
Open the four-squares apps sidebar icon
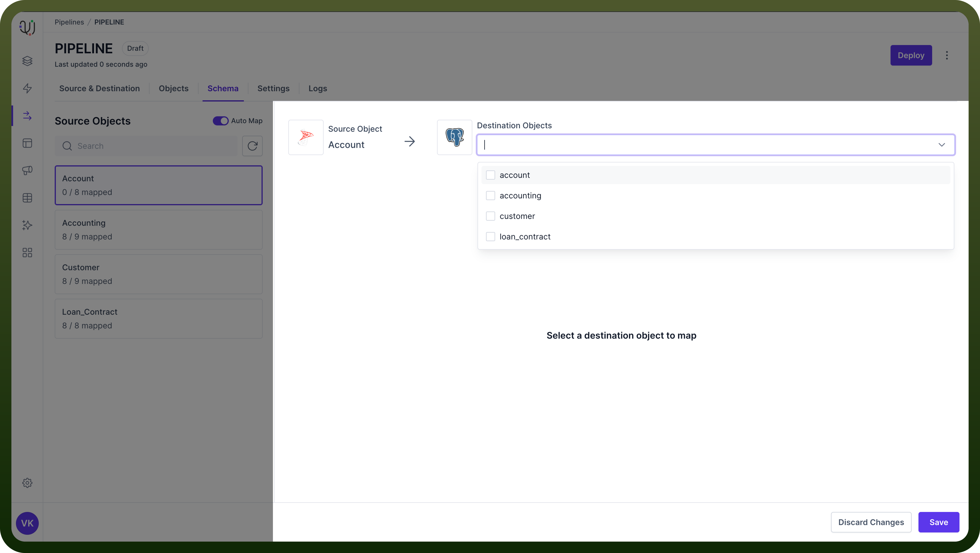[27, 253]
